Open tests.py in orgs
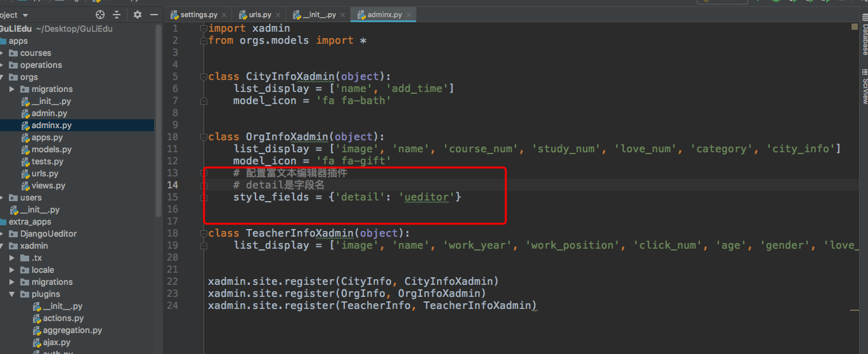The height and width of the screenshot is (354, 868). point(48,161)
